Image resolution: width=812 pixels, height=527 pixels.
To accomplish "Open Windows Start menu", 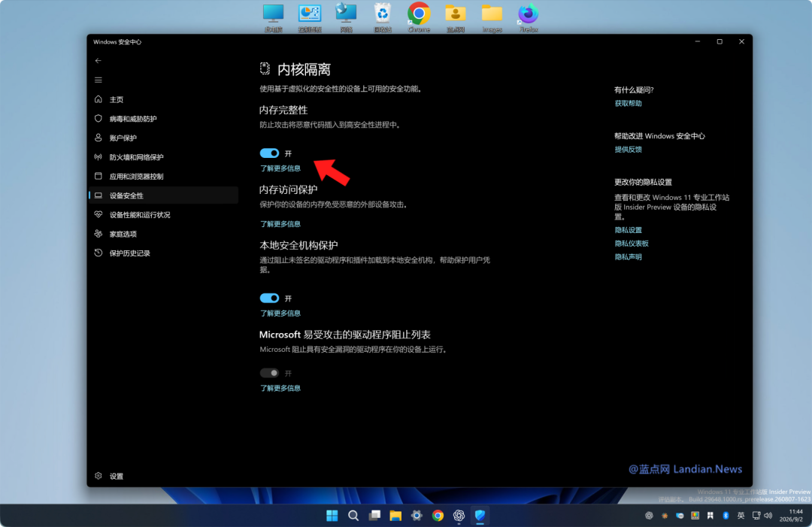I will point(332,516).
